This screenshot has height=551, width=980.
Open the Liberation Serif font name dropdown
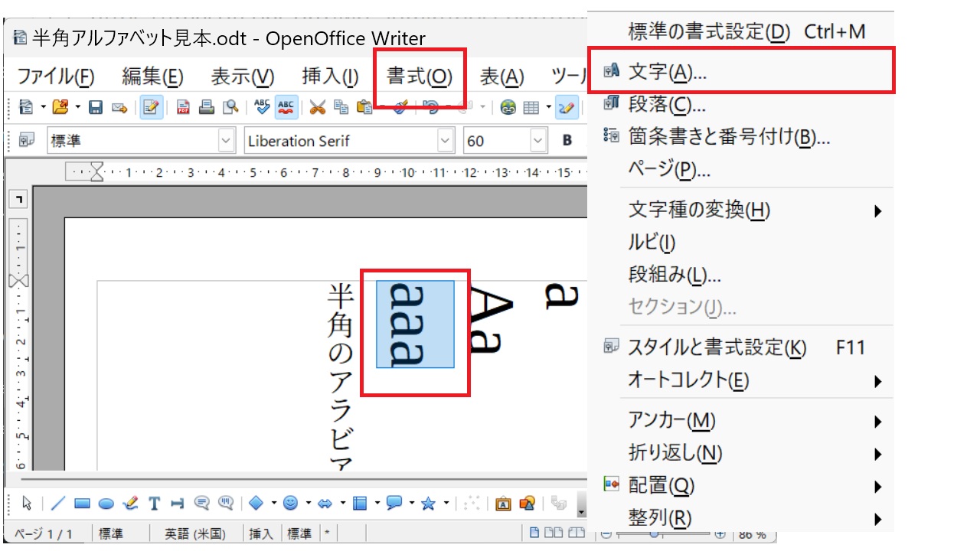[x=445, y=140]
